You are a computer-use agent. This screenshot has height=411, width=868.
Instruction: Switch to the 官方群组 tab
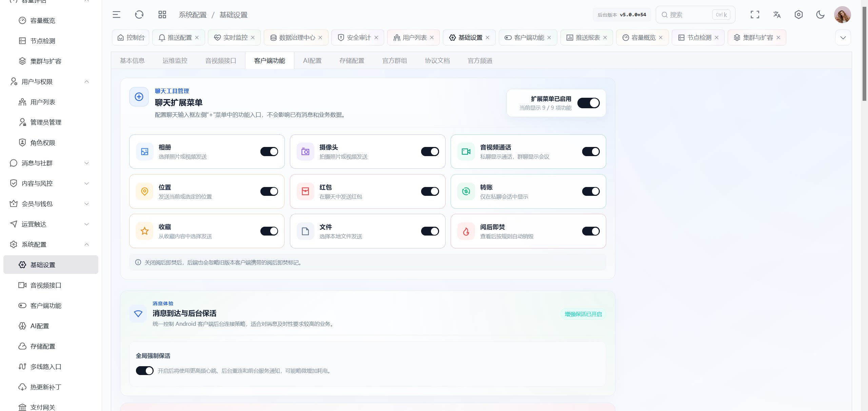coord(395,60)
